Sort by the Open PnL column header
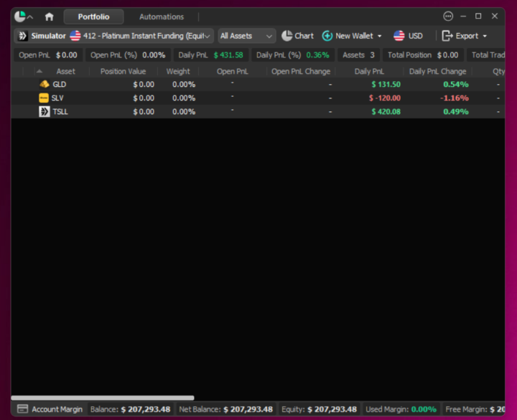Image resolution: width=517 pixels, height=420 pixels. point(233,72)
